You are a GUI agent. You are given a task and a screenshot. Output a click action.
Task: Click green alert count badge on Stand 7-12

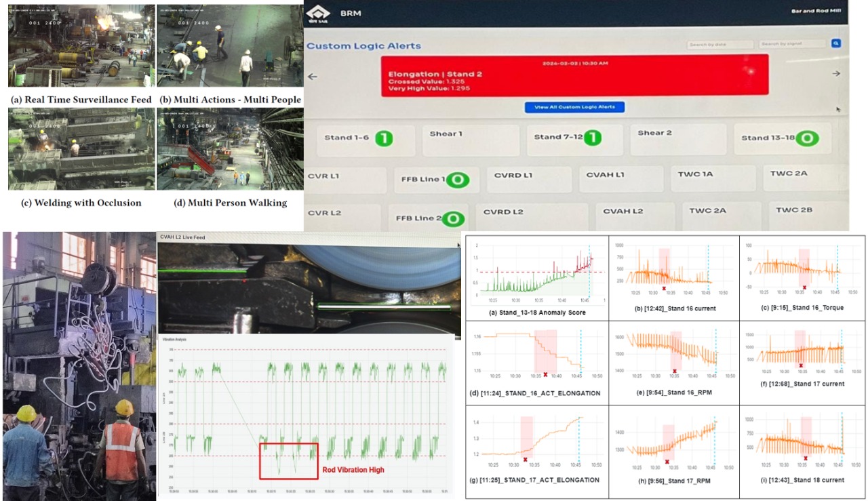tap(593, 138)
